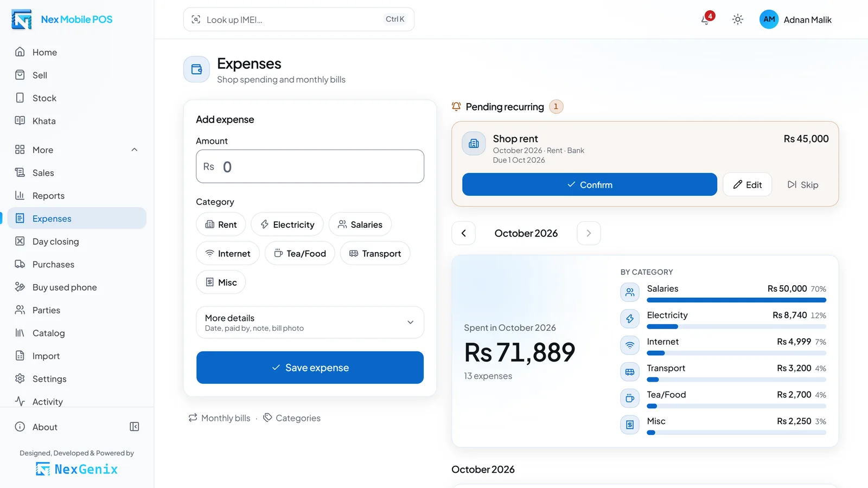Click the Transport bus icon in breakdown
Image resolution: width=868 pixels, height=488 pixels.
click(630, 372)
